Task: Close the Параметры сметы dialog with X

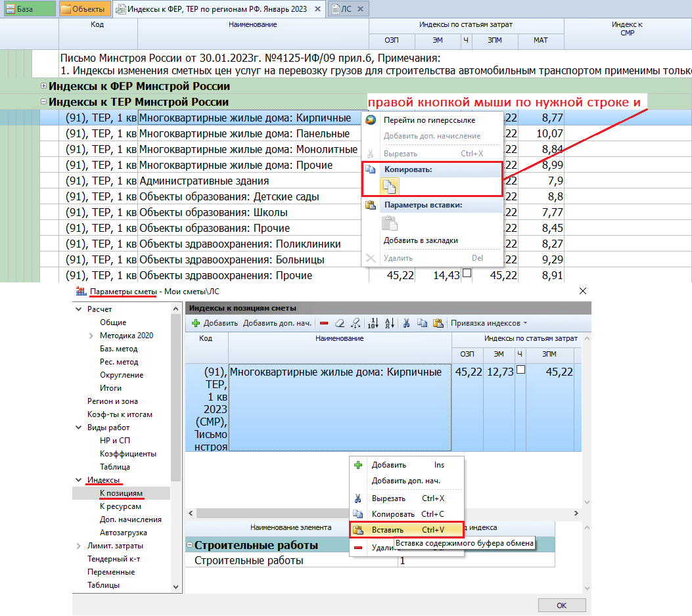Action: point(583,291)
